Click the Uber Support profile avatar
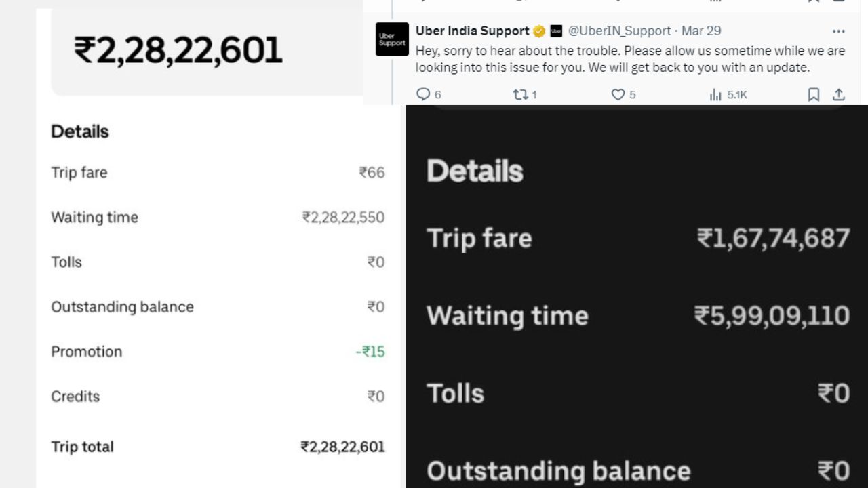This screenshot has height=488, width=868. [392, 39]
